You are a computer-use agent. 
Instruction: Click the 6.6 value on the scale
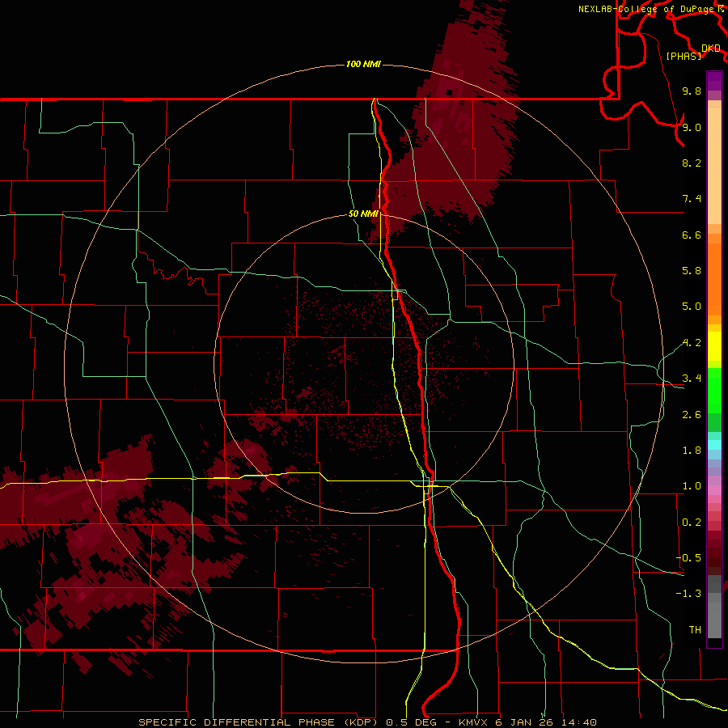point(692,235)
